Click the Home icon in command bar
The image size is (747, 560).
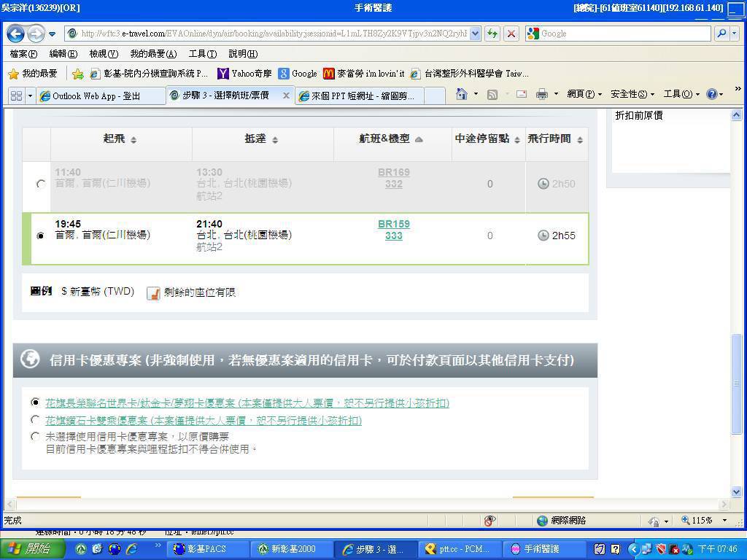pyautogui.click(x=461, y=94)
